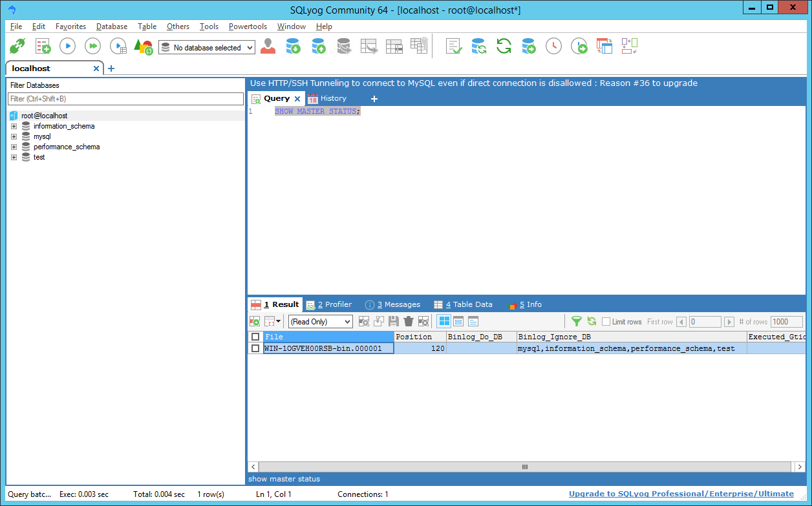Click the number of rows field

[786, 322]
